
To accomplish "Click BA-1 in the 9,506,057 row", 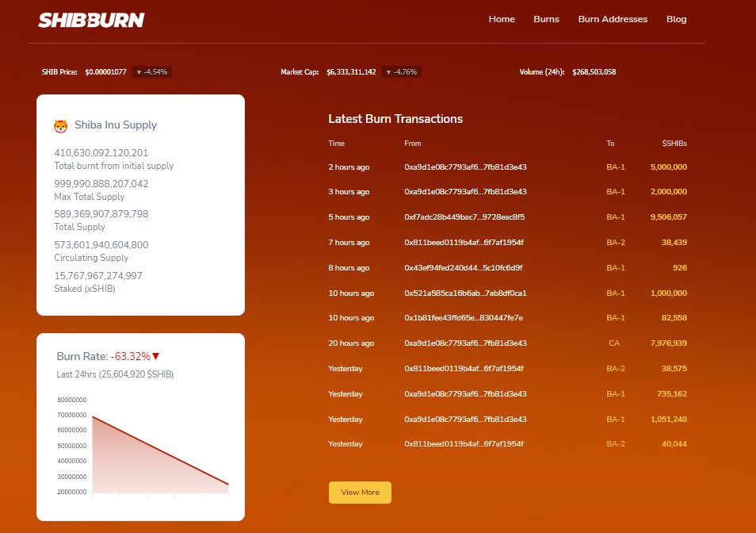I will 615,217.
